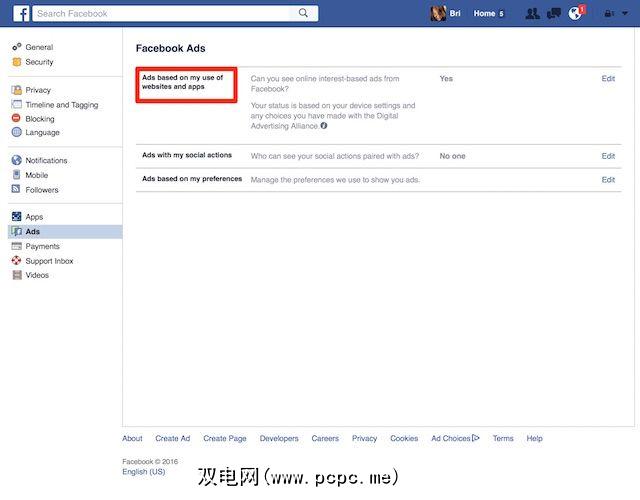Click the Videos film icon
This screenshot has width=640, height=500.
click(x=17, y=275)
